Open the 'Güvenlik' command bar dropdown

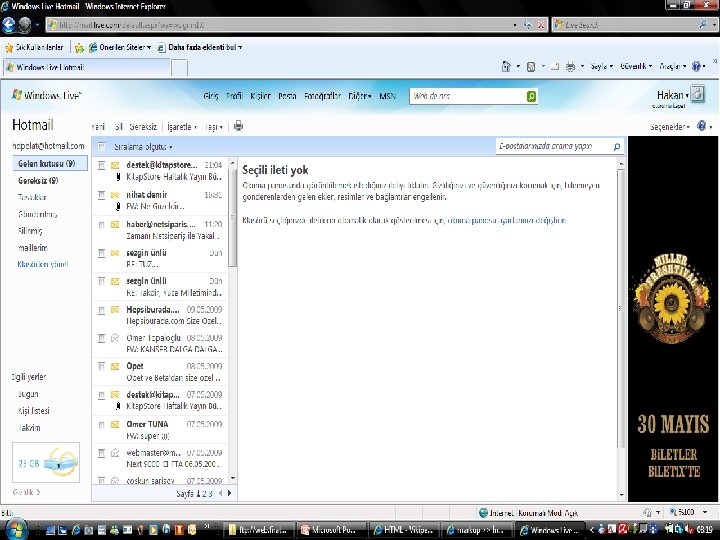(x=636, y=67)
